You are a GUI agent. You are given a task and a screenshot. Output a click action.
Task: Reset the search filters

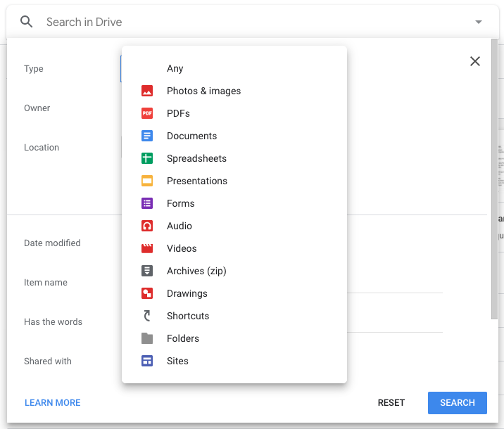(x=391, y=403)
